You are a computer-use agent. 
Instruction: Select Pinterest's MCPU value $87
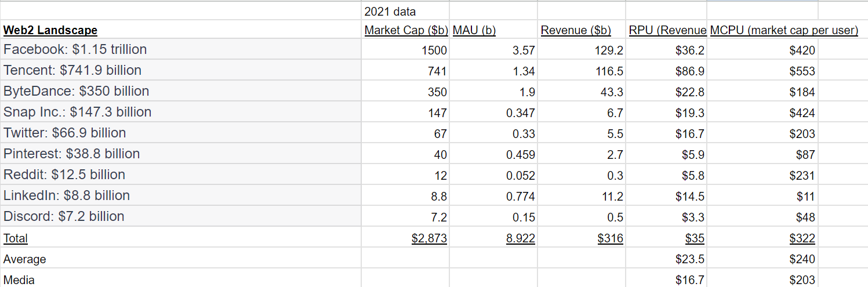806,155
